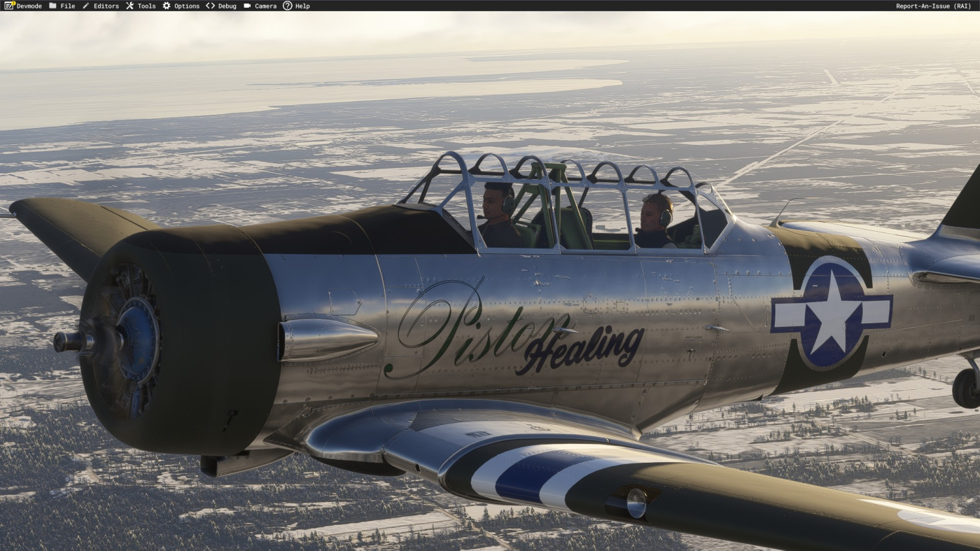Click the Options gear icon

pos(167,6)
